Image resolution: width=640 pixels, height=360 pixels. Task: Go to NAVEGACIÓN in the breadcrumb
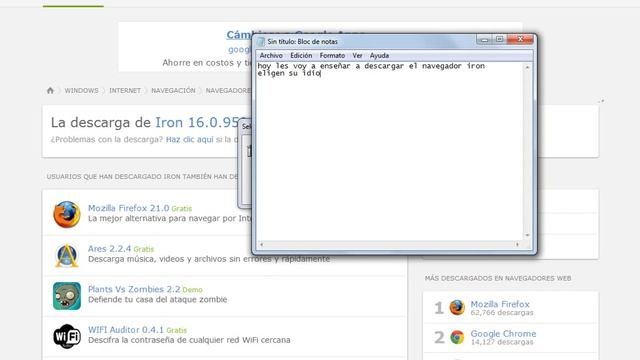click(173, 91)
